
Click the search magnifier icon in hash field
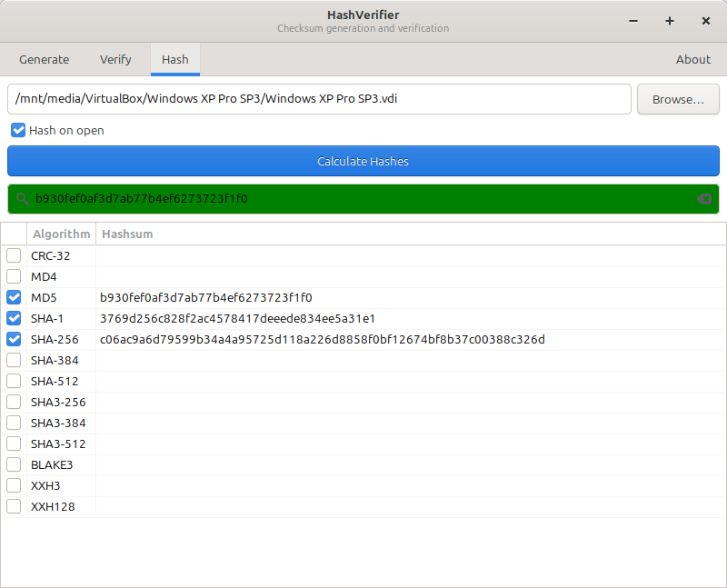[x=22, y=199]
